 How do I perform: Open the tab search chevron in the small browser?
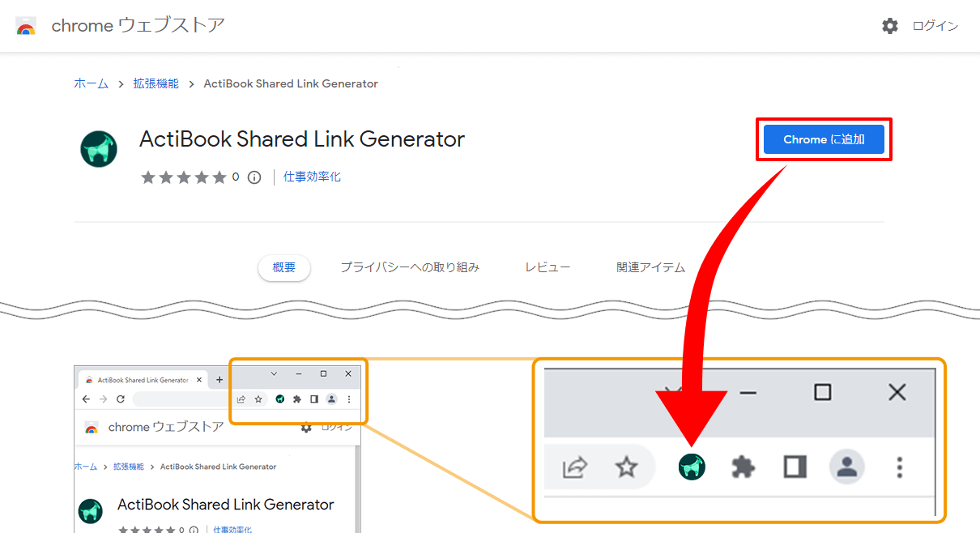[x=274, y=373]
